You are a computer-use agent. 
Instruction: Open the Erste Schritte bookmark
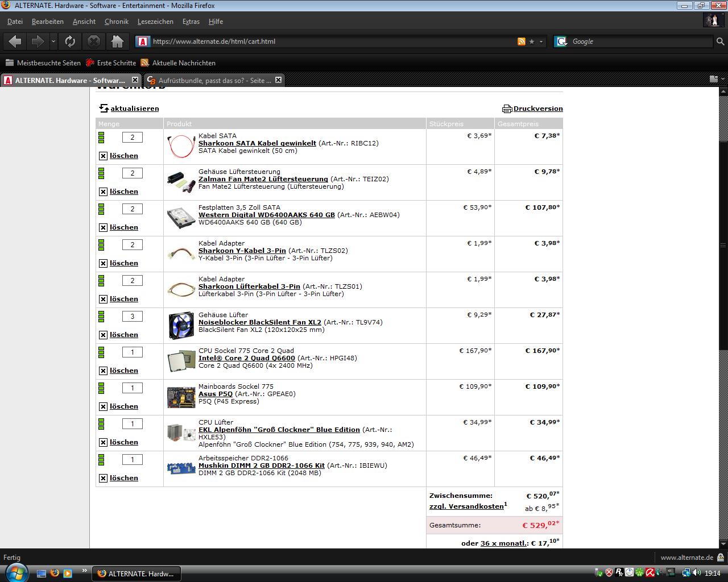(111, 63)
